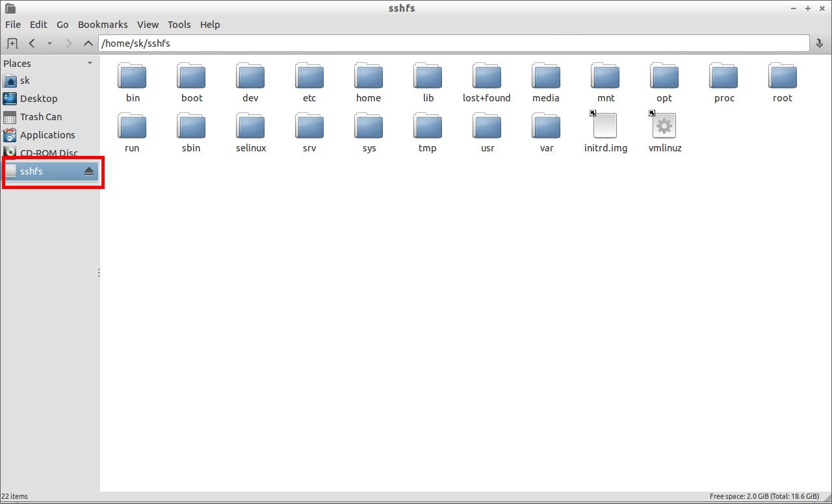This screenshot has height=504, width=832.
Task: Open the View menu
Action: click(148, 25)
